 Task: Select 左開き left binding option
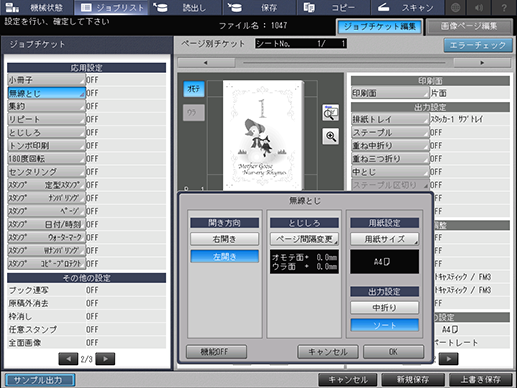[224, 256]
